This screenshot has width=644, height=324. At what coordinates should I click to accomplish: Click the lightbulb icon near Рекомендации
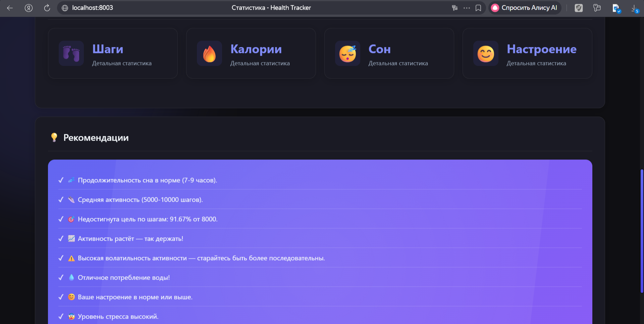tap(54, 137)
